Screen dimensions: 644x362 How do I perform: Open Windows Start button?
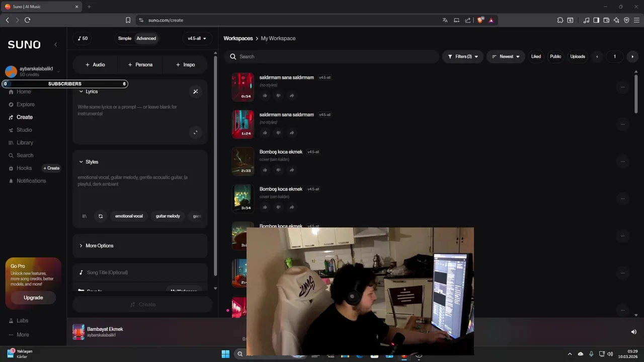225,354
